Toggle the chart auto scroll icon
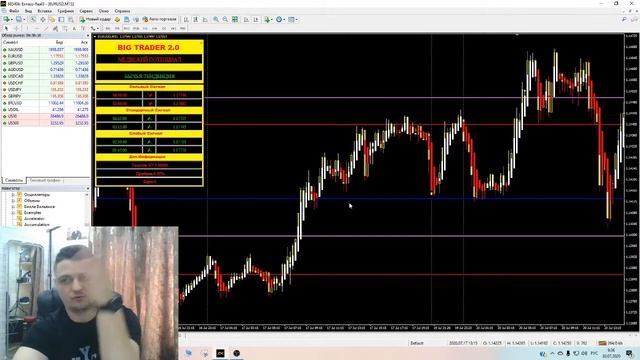Image resolution: width=640 pixels, height=360 pixels. 246,19
